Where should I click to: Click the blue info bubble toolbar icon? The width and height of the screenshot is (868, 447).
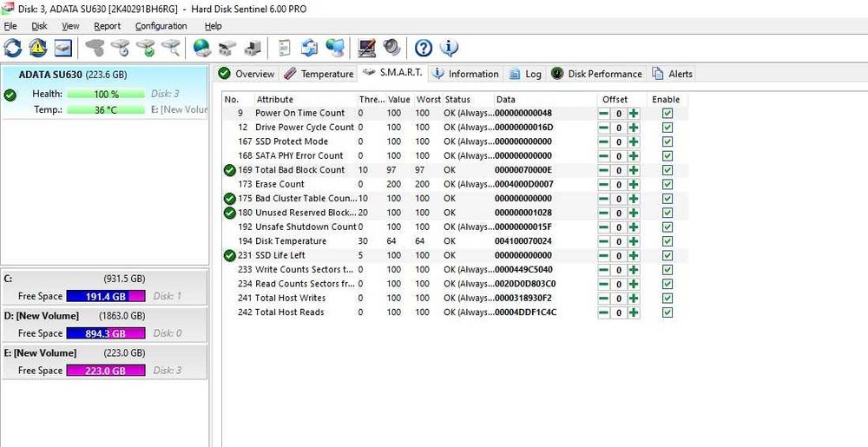coord(449,48)
